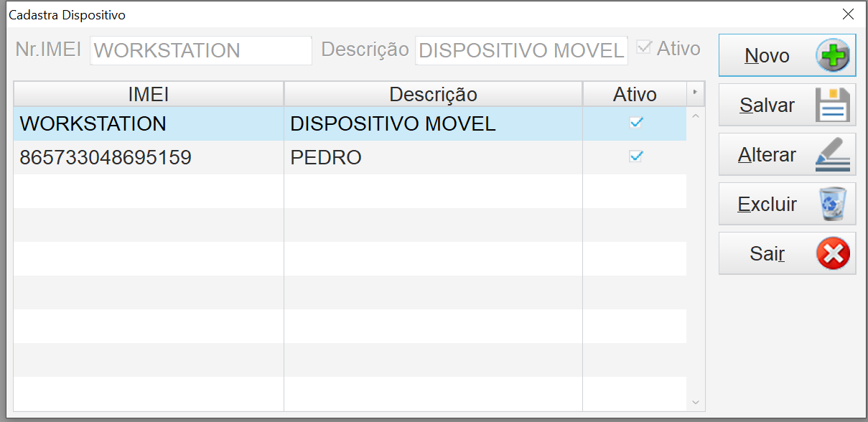Image resolution: width=868 pixels, height=422 pixels.
Task: Sort by the IMEI column header
Action: pos(149,94)
